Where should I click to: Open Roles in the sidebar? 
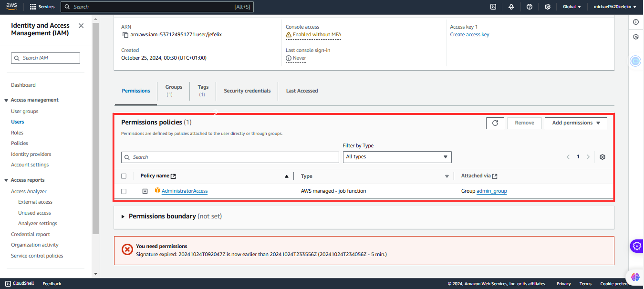pos(17,133)
